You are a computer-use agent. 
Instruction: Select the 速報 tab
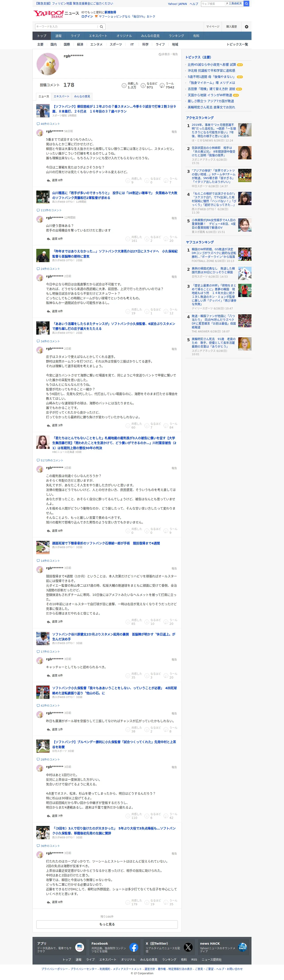[58, 36]
